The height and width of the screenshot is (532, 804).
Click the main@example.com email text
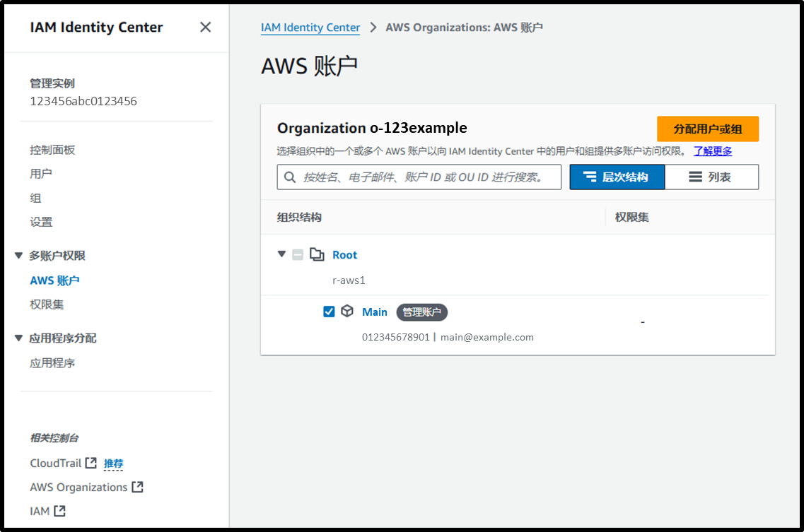point(487,337)
